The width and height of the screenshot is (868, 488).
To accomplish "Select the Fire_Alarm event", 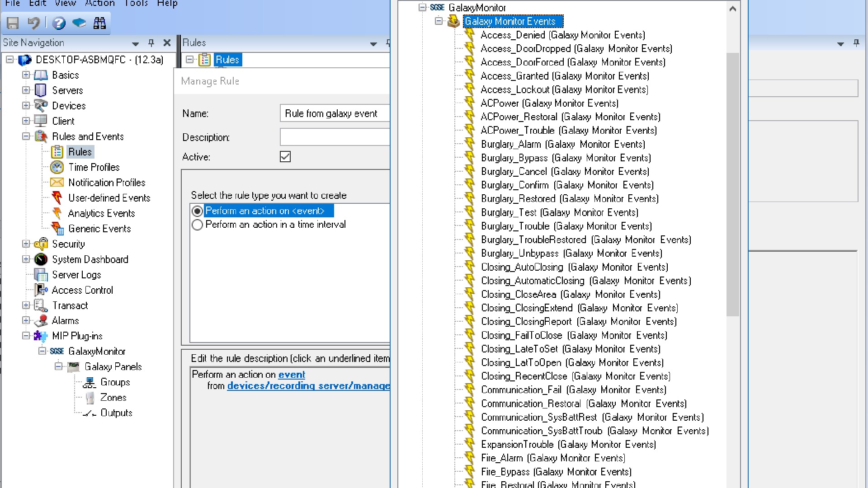I will tap(553, 458).
